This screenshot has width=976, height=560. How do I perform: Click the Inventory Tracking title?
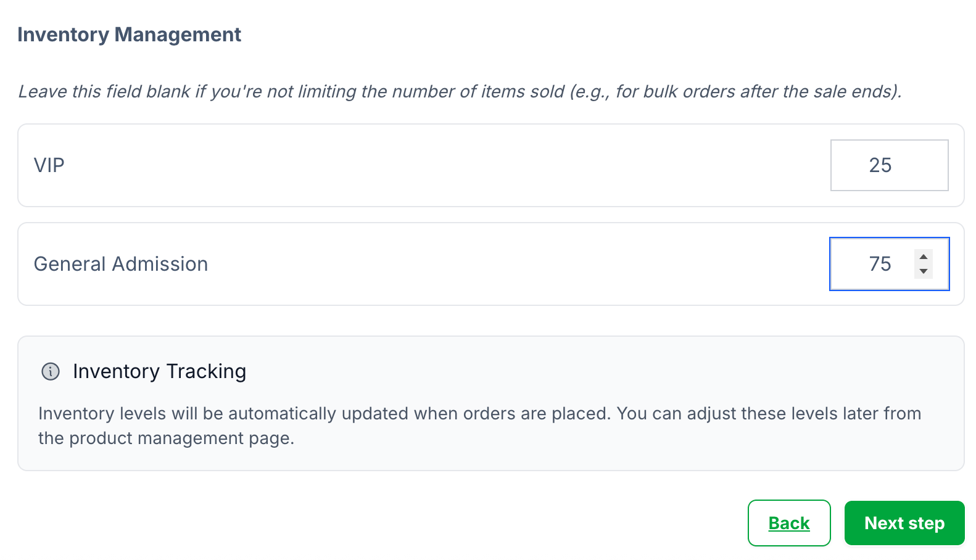coord(159,371)
